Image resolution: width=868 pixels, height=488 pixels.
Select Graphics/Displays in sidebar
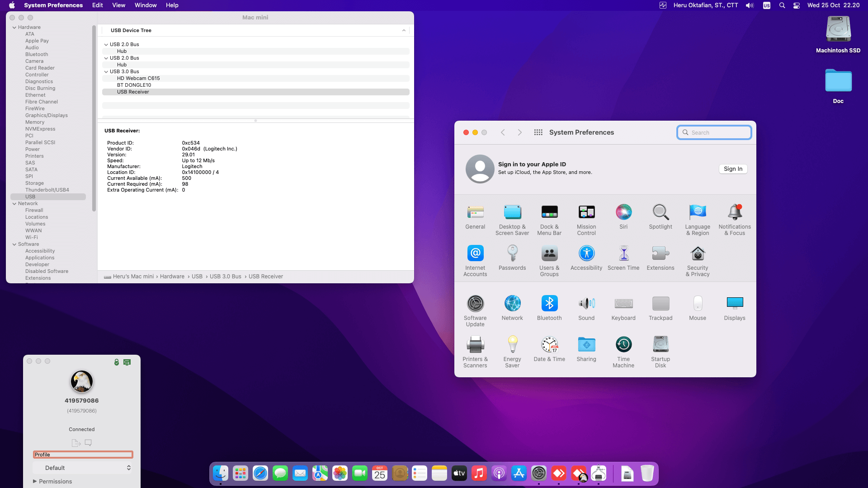47,116
